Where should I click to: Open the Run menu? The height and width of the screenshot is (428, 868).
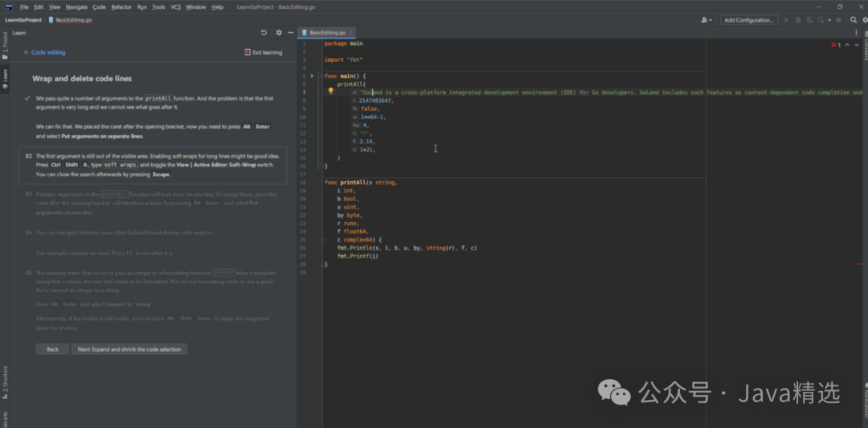tap(141, 7)
